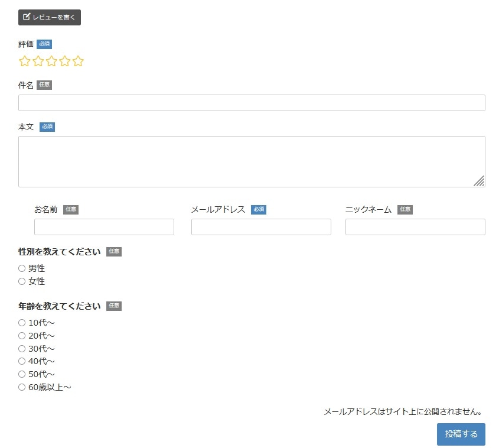Choose the 40代～ age option
Screen dimensions: 499x448
click(x=22, y=361)
